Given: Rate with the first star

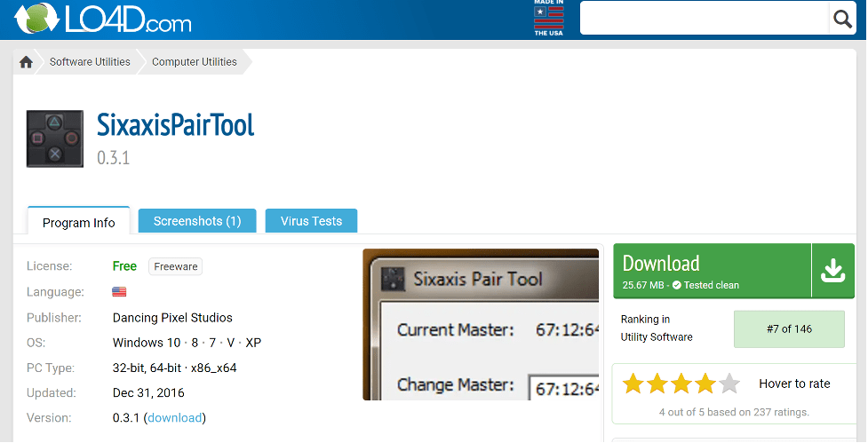Looking at the screenshot, I should click(x=633, y=384).
